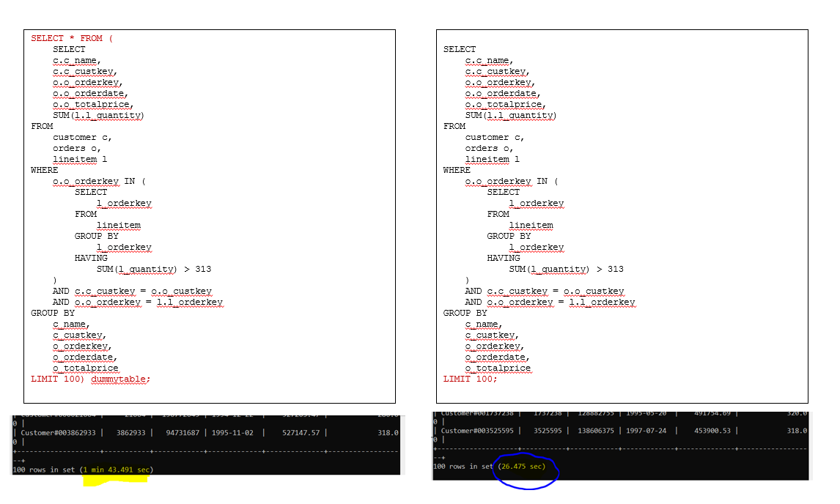Click 'HAVING' keyword in the left query

pyautogui.click(x=91, y=258)
